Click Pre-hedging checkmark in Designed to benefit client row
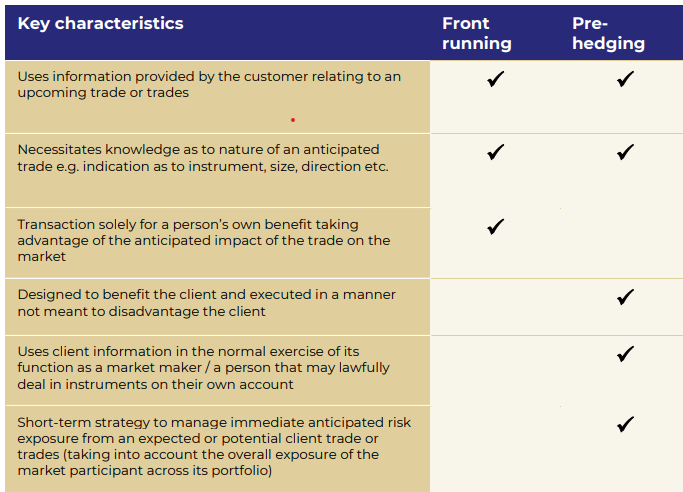This screenshot has width=683, height=492. (x=625, y=297)
